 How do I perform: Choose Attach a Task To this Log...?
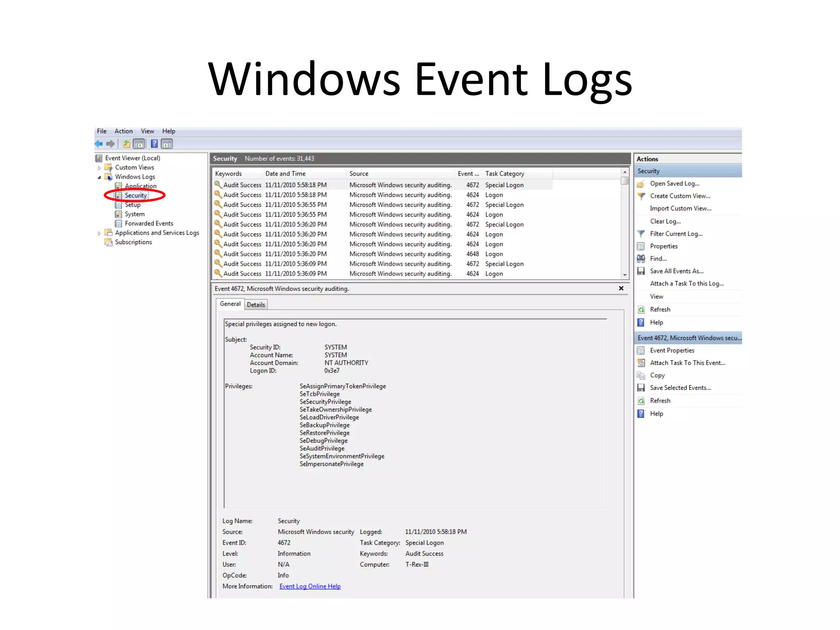[x=687, y=283]
